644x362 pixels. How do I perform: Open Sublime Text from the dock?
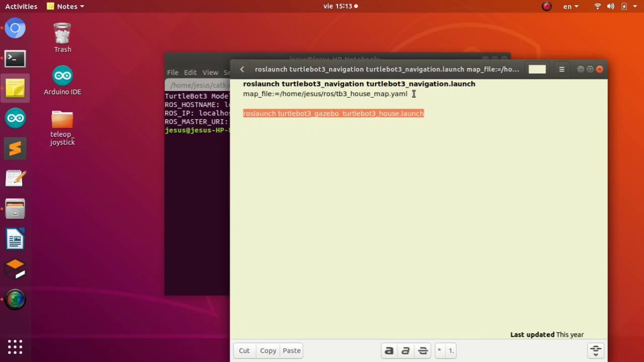click(x=15, y=148)
